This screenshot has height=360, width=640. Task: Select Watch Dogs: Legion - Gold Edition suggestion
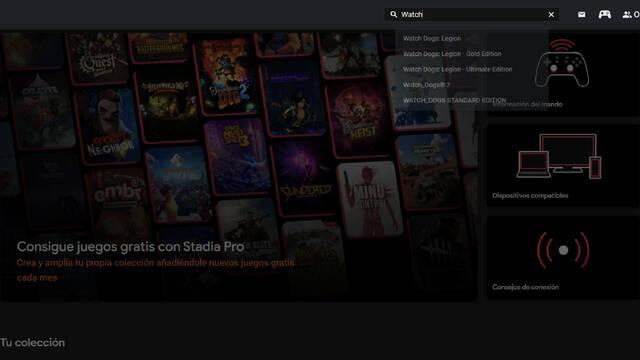pyautogui.click(x=452, y=54)
